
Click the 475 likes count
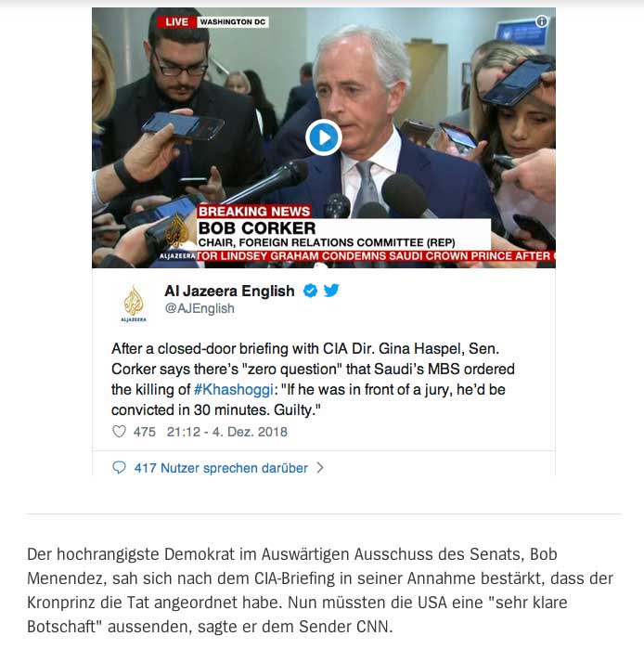point(145,432)
